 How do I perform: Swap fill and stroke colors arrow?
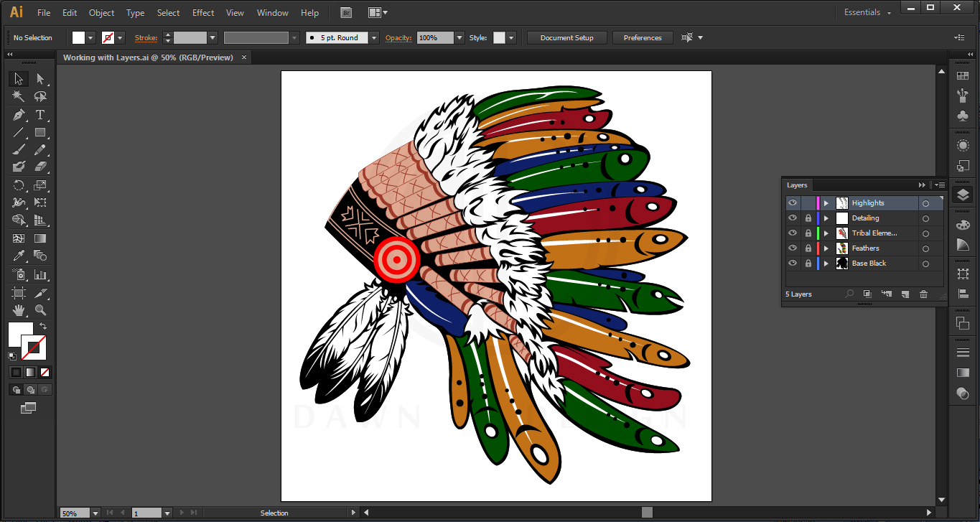click(43, 327)
